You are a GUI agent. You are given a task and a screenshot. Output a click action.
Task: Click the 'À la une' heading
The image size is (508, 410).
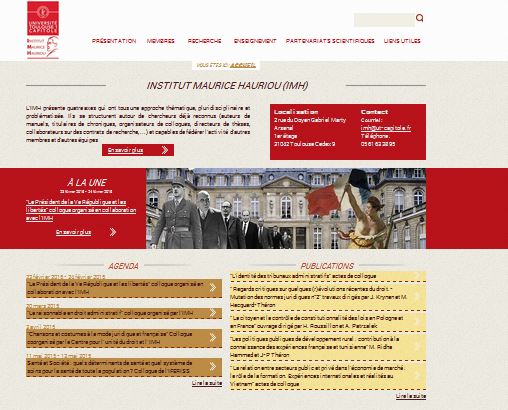click(86, 183)
